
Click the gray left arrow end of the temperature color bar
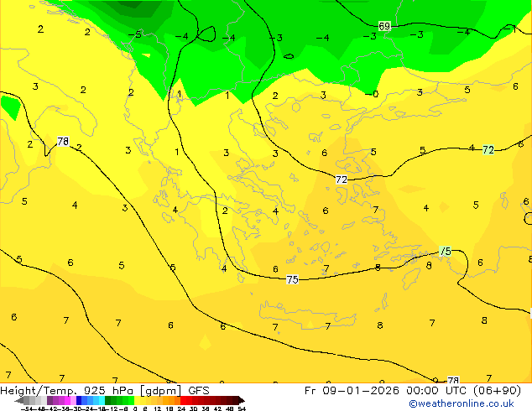tap(18, 401)
